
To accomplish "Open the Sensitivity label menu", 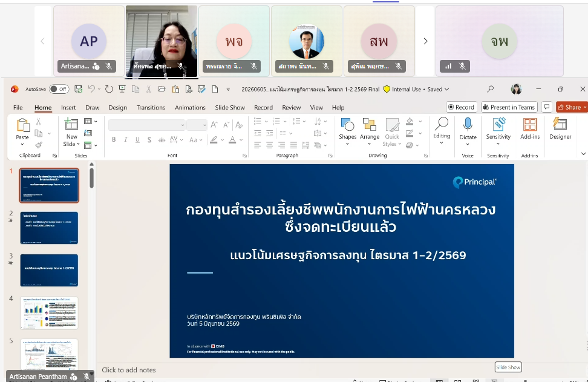I will pos(498,131).
